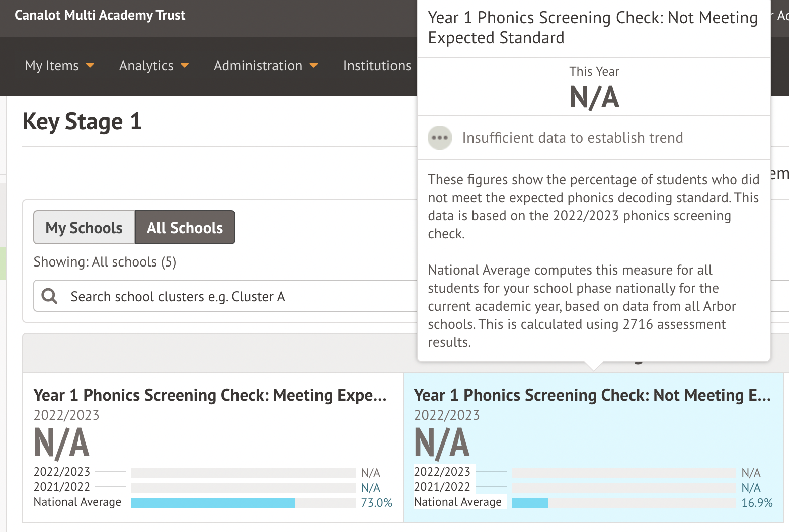Select the My Schools toggle

pyautogui.click(x=84, y=228)
